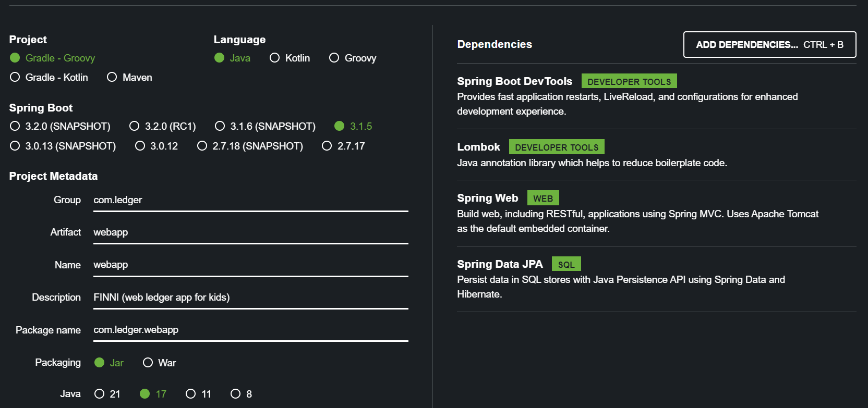This screenshot has height=408, width=868.
Task: Choose Java version 17
Action: (153, 394)
